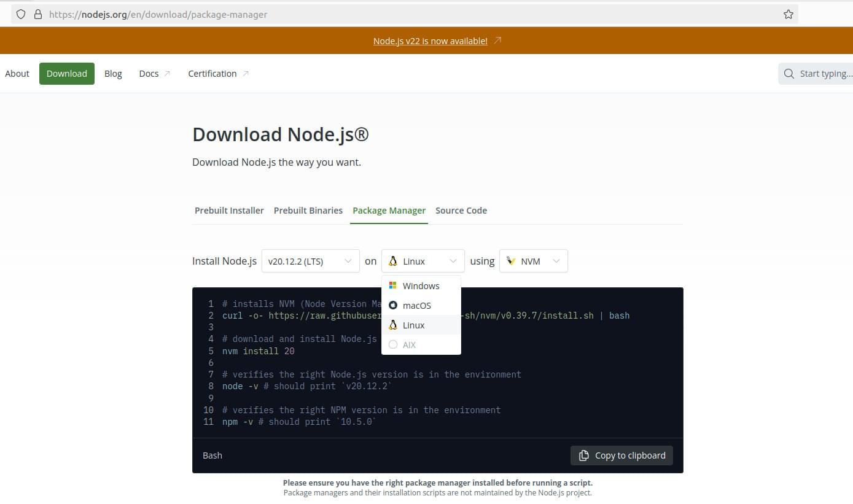This screenshot has height=504, width=853.
Task: Click the 'download and install Node.js' comment
Action: pos(300,339)
